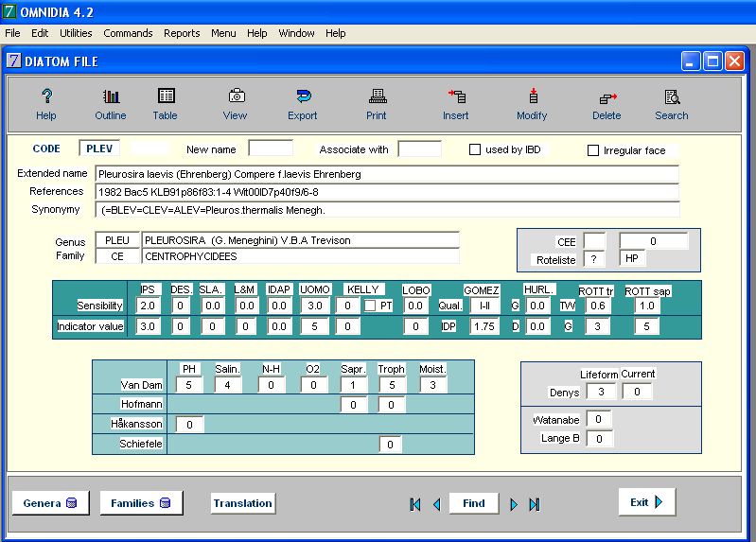Image resolution: width=756 pixels, height=542 pixels.
Task: Open the Window menu
Action: point(296,33)
